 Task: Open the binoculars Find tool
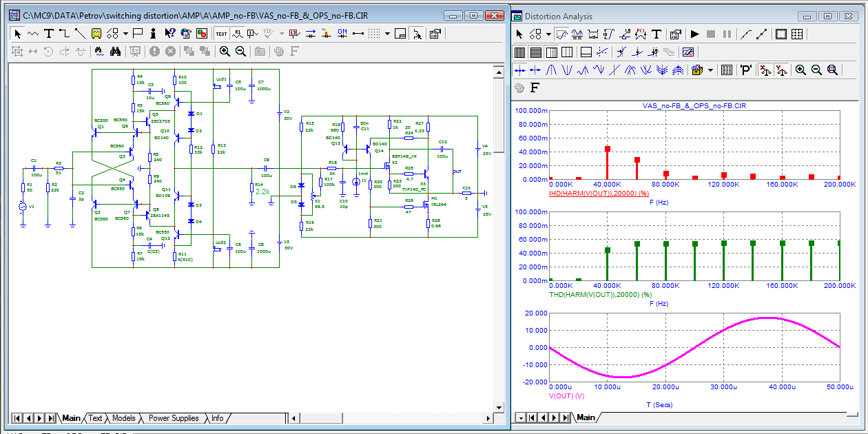click(x=115, y=51)
